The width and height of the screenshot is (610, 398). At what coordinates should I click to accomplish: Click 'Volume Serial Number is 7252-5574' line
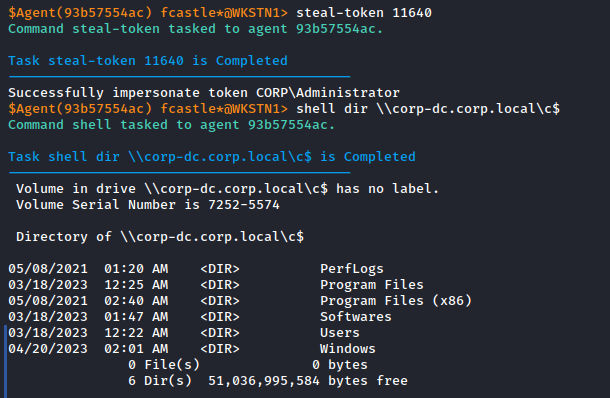(x=148, y=205)
